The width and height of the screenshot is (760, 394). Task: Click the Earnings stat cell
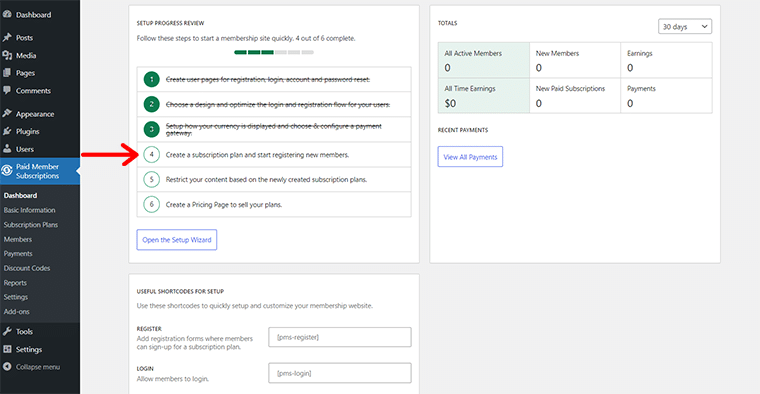(x=666, y=60)
